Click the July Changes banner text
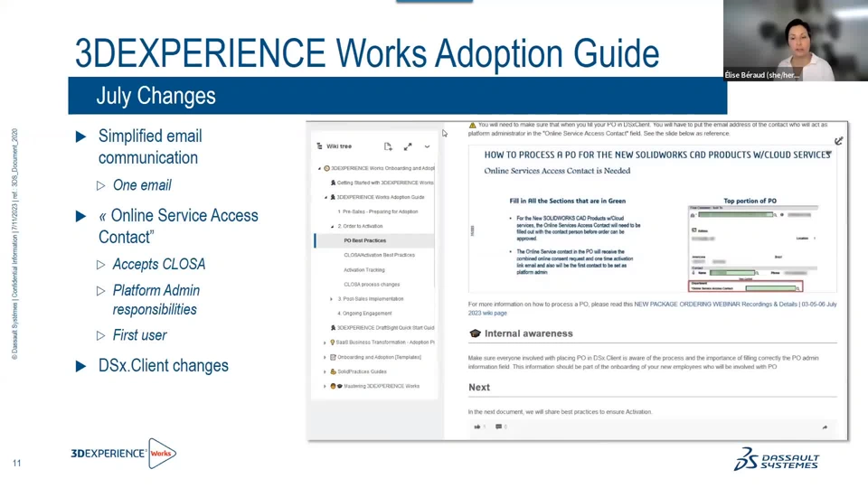868x488 pixels. pyautogui.click(x=156, y=96)
